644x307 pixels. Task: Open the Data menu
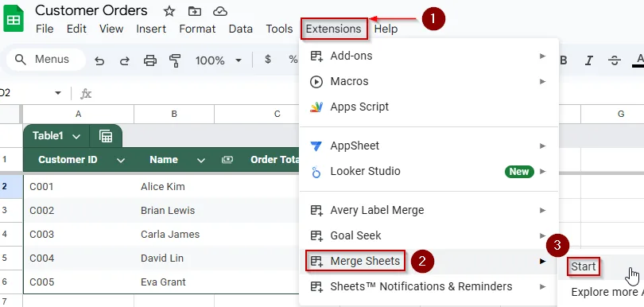point(241,29)
